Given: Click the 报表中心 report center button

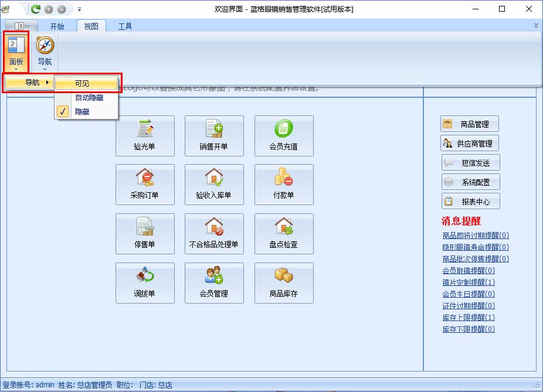Looking at the screenshot, I should click(470, 202).
